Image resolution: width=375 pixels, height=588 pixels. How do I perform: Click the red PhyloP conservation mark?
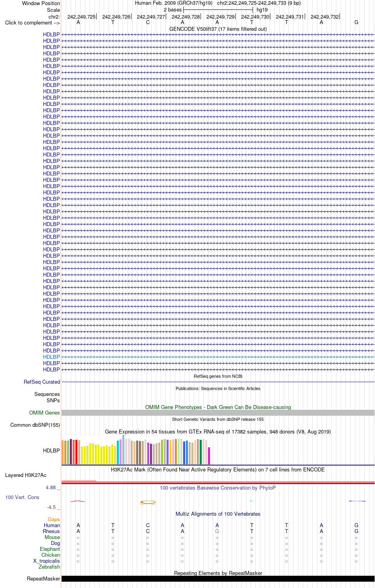click(x=78, y=501)
